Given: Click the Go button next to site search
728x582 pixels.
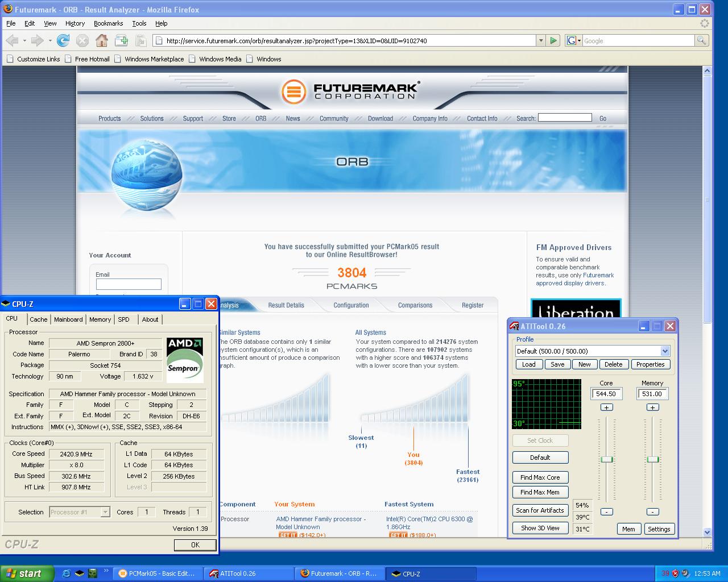Looking at the screenshot, I should 603,119.
